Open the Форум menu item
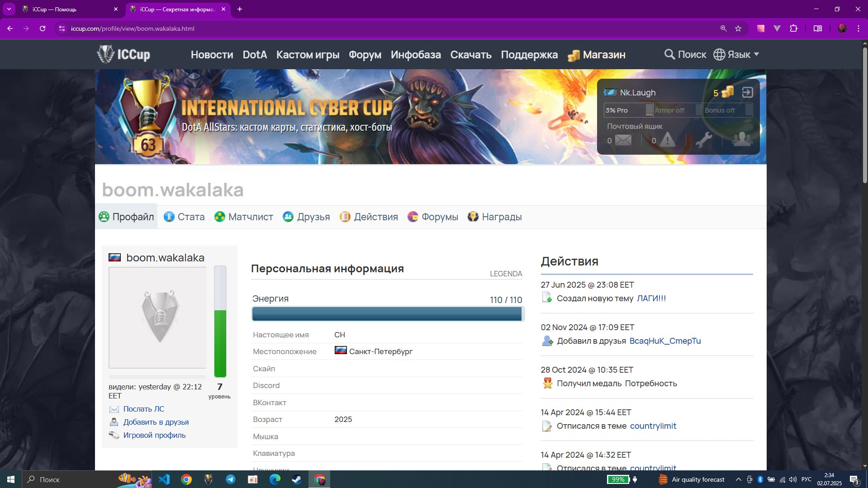This screenshot has height=488, width=868. click(x=365, y=55)
